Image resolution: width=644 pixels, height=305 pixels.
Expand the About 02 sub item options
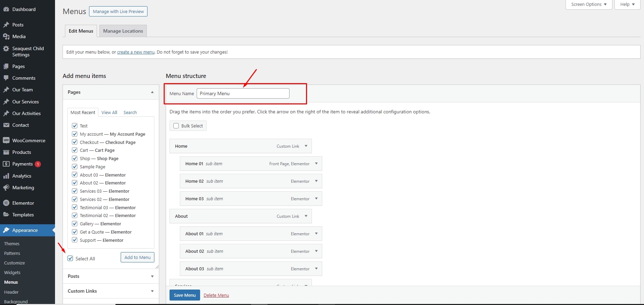(x=316, y=251)
